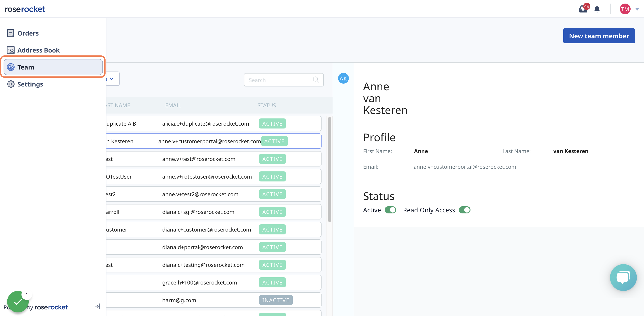Select diana.d+portal@roserocket.com row
644x316 pixels.
click(x=214, y=247)
